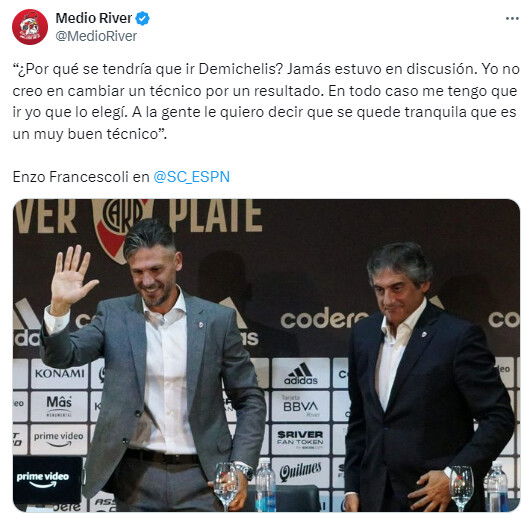Visit the @MedioRiver handle

pos(96,36)
